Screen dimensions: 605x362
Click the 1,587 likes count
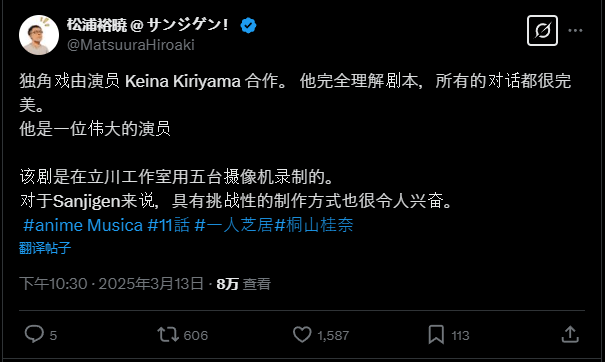333,335
